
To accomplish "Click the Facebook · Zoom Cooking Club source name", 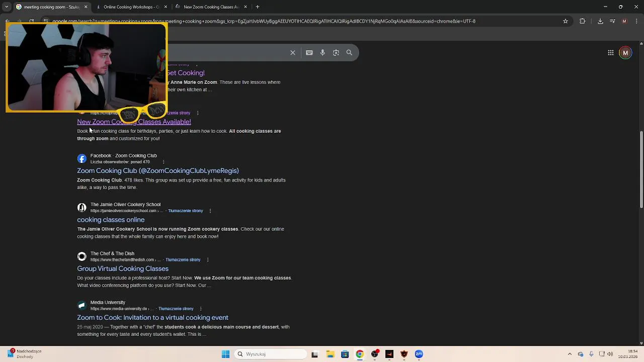I will click(123, 156).
